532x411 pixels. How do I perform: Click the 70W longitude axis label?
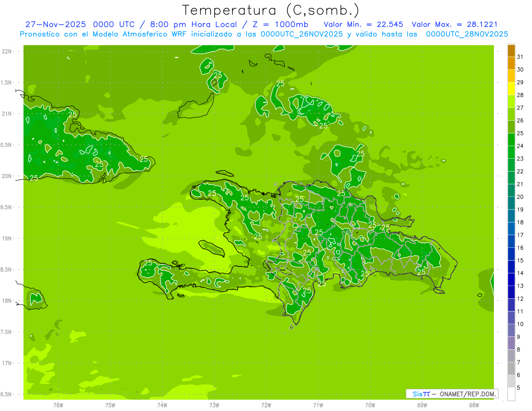click(x=370, y=405)
